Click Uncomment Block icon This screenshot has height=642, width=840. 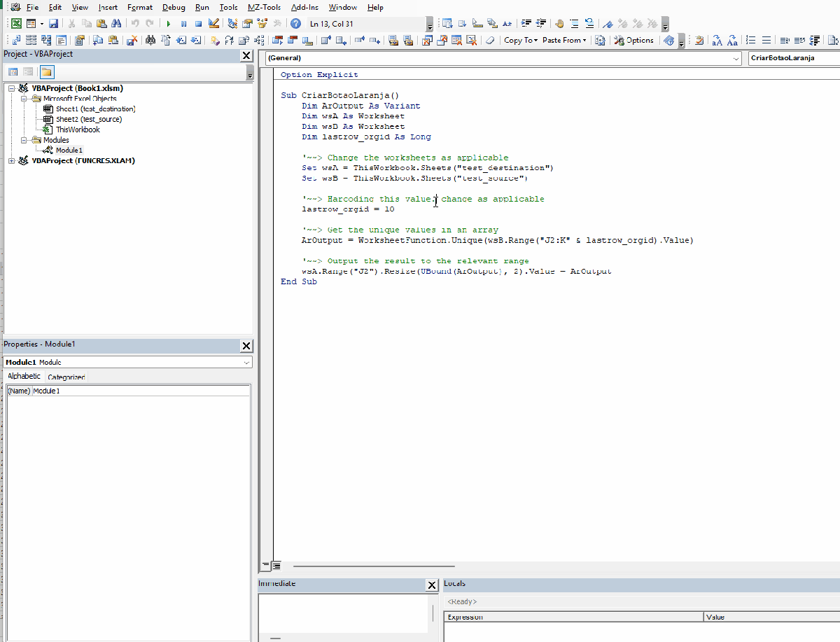(589, 23)
